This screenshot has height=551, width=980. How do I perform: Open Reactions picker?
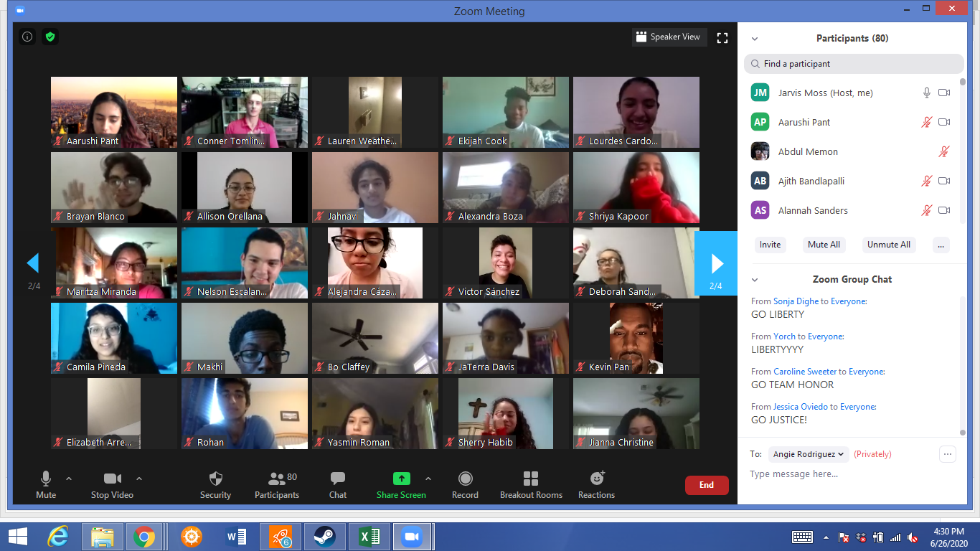(x=596, y=485)
